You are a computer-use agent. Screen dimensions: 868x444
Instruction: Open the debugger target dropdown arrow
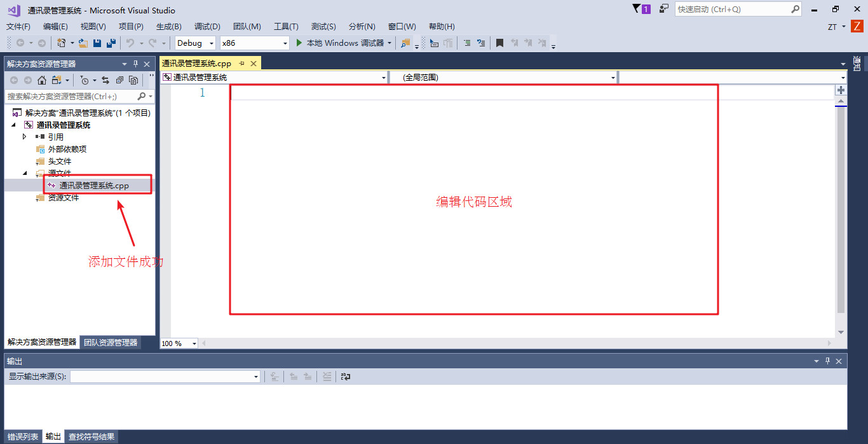[x=390, y=43]
